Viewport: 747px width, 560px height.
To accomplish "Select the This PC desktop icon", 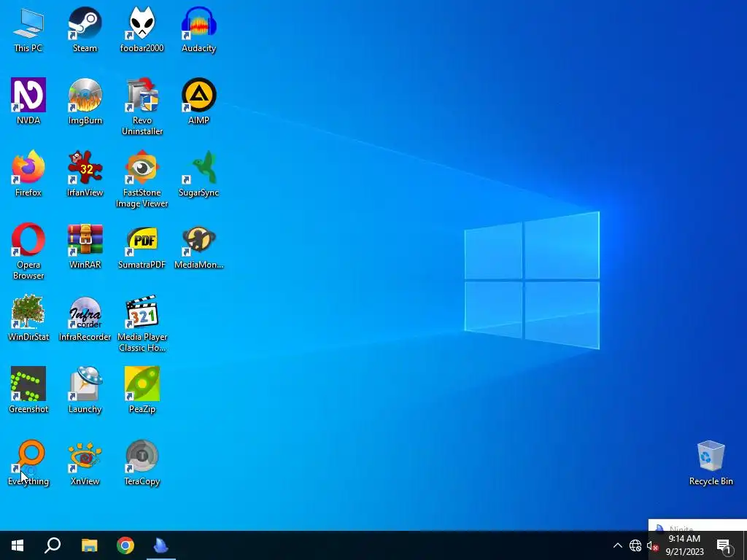I will [x=28, y=29].
